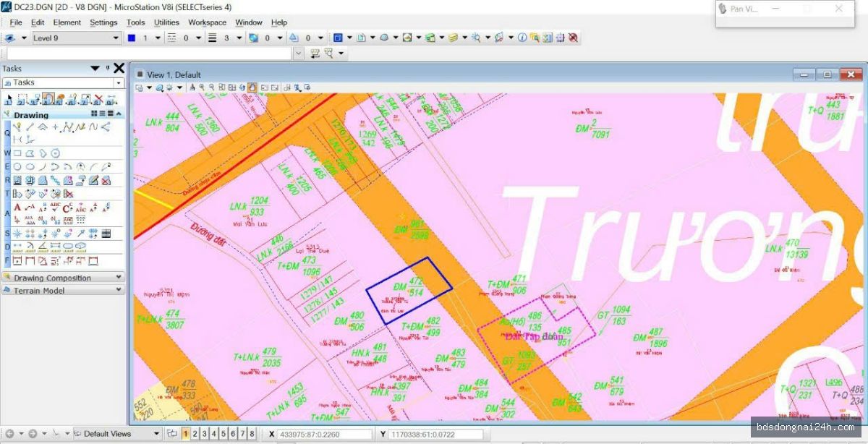Toggle view 6 button
The height and width of the screenshot is (444, 868).
pyautogui.click(x=233, y=434)
